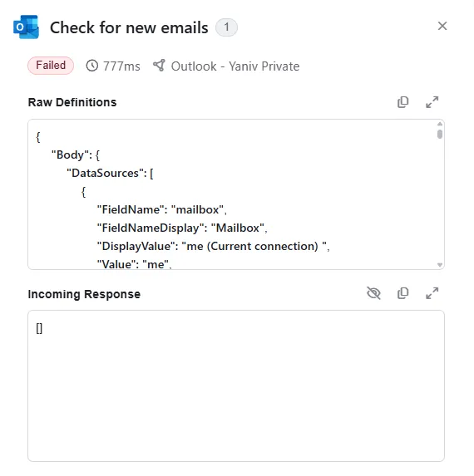The width and height of the screenshot is (474, 476).
Task: Click the clock duration icon
Action: [92, 66]
